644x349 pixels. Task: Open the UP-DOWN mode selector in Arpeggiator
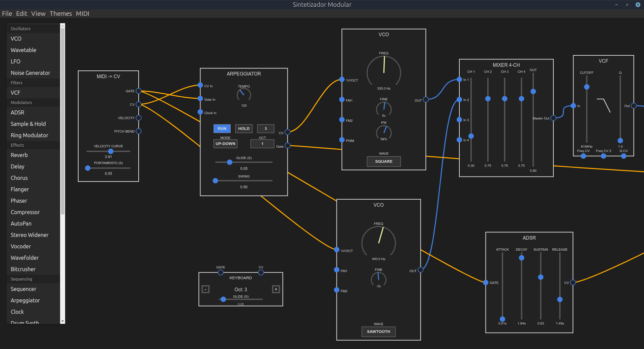tap(225, 144)
